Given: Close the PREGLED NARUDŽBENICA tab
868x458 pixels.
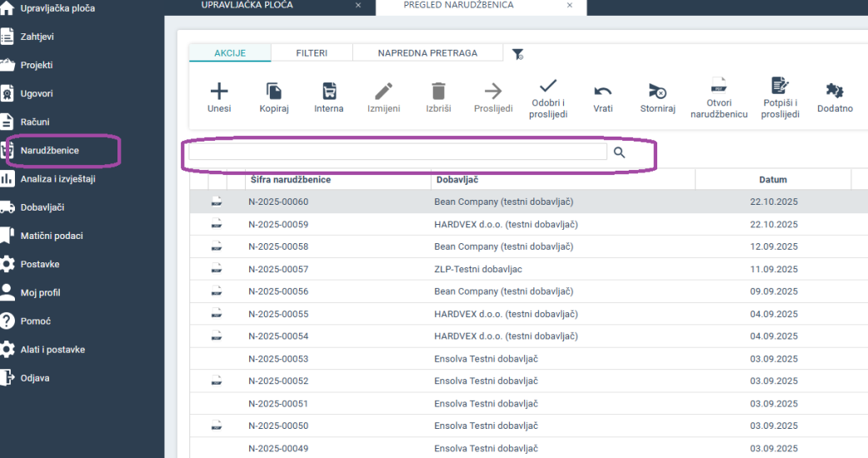Looking at the screenshot, I should (570, 5).
